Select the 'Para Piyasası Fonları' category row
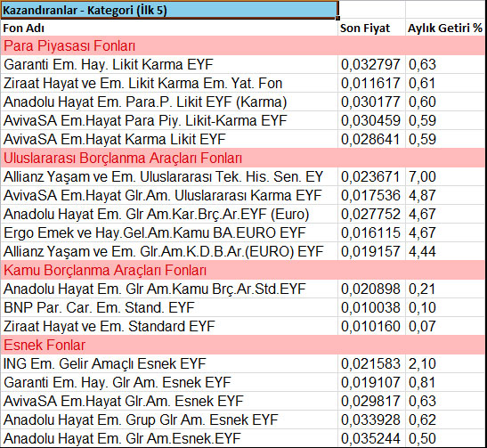487x448 pixels. pos(243,45)
